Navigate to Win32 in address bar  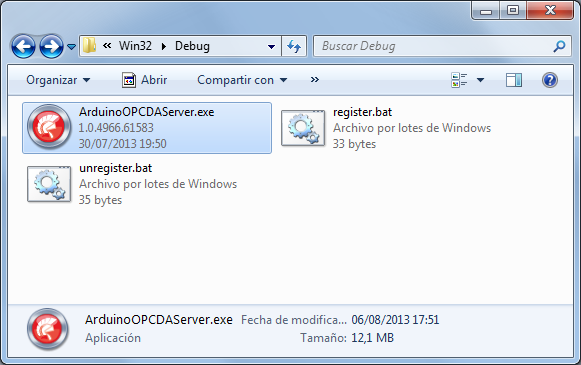[x=135, y=46]
